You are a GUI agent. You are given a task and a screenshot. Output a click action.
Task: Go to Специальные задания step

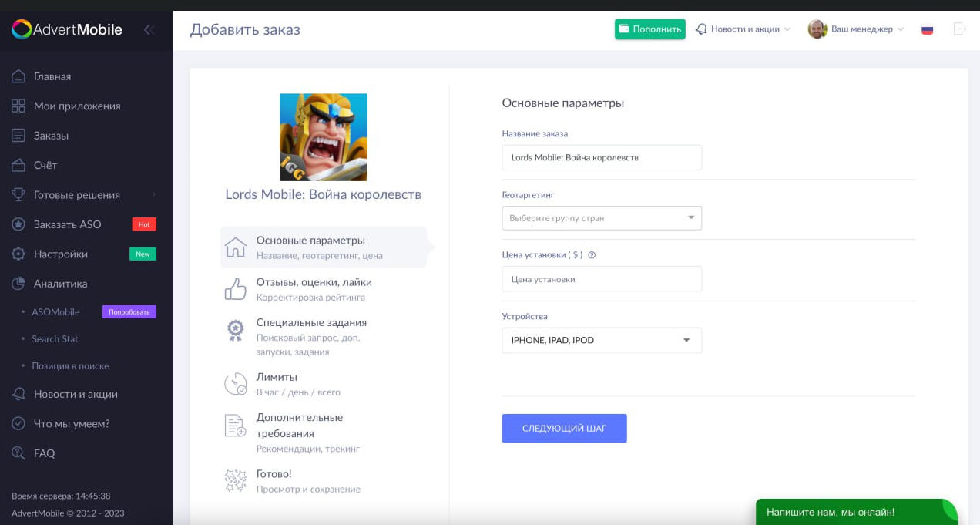[x=324, y=337]
